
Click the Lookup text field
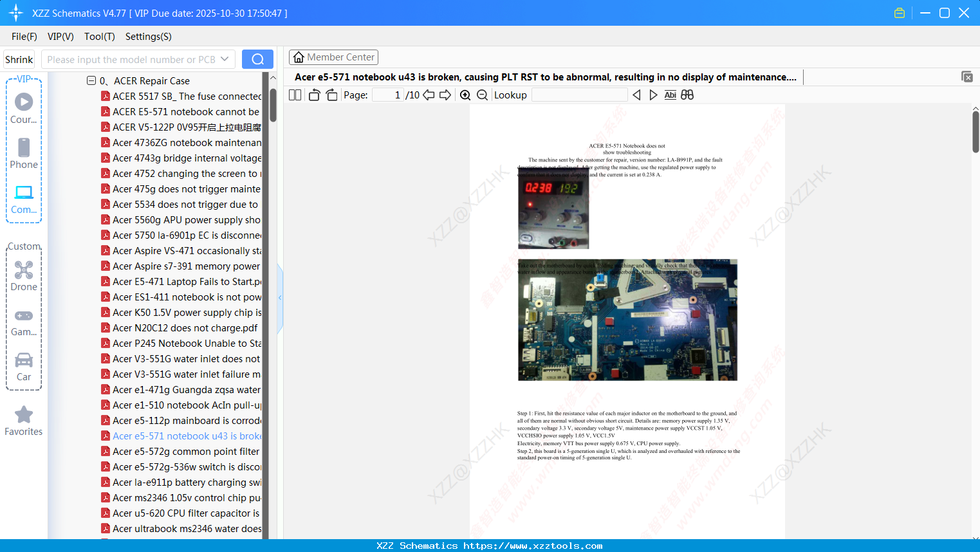coord(579,95)
